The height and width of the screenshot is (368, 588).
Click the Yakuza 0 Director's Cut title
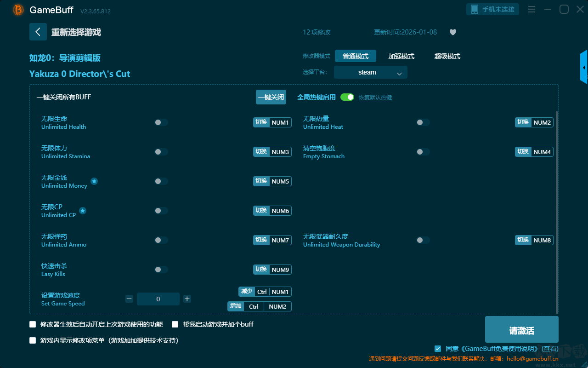coord(80,74)
